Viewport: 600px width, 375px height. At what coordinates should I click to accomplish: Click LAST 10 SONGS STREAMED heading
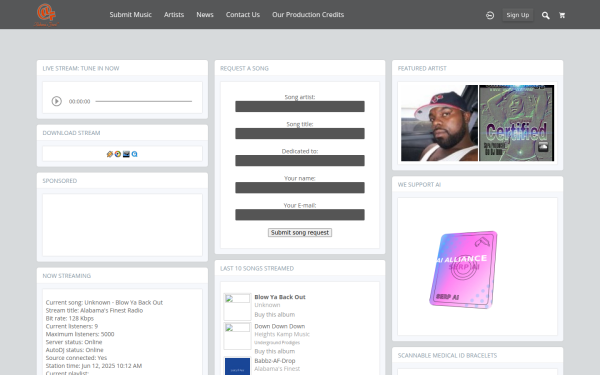(x=257, y=268)
